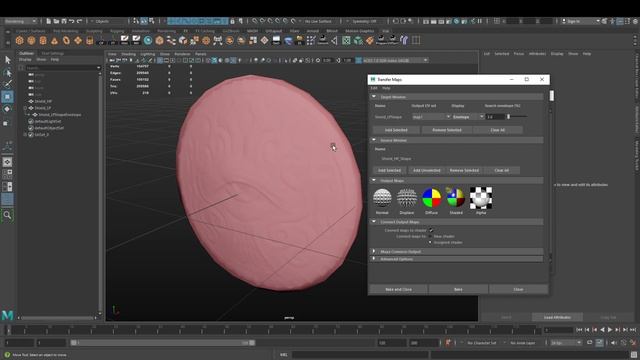Image resolution: width=640 pixels, height=360 pixels.
Task: Select the Normal map output icon
Action: 382,198
